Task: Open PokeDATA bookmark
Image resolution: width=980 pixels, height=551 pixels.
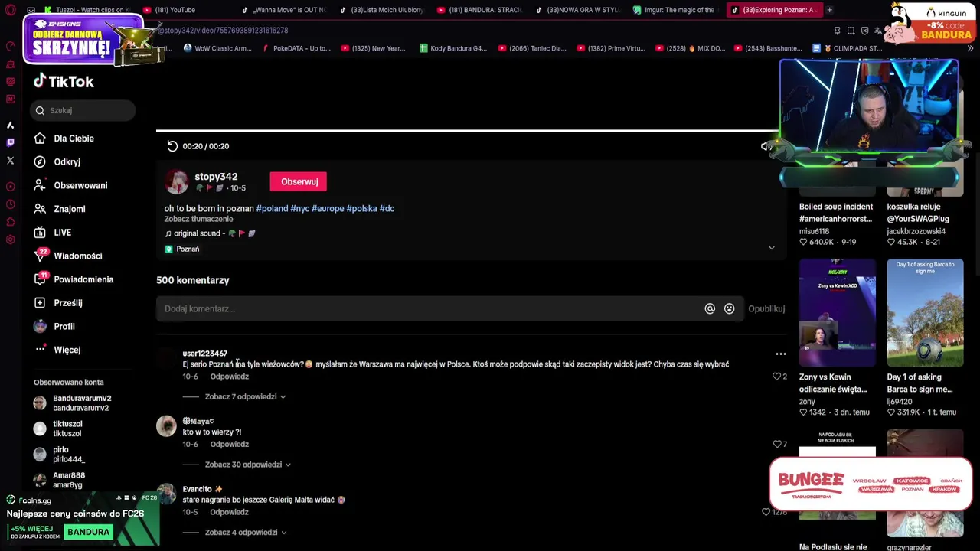Action: point(296,48)
